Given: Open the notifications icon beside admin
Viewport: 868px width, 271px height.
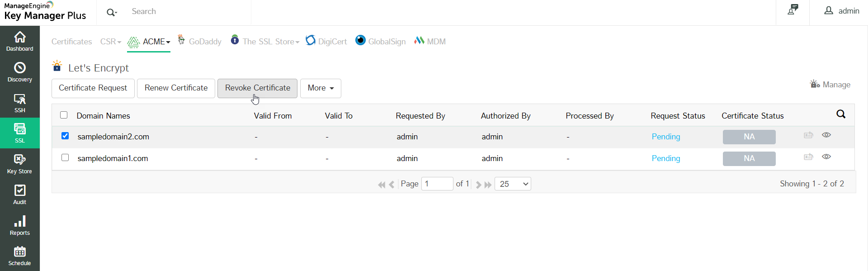Looking at the screenshot, I should click(793, 10).
